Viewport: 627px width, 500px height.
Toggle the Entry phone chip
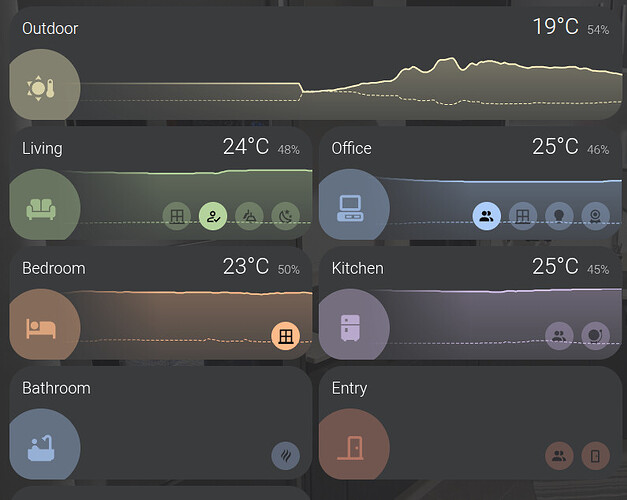tap(595, 456)
